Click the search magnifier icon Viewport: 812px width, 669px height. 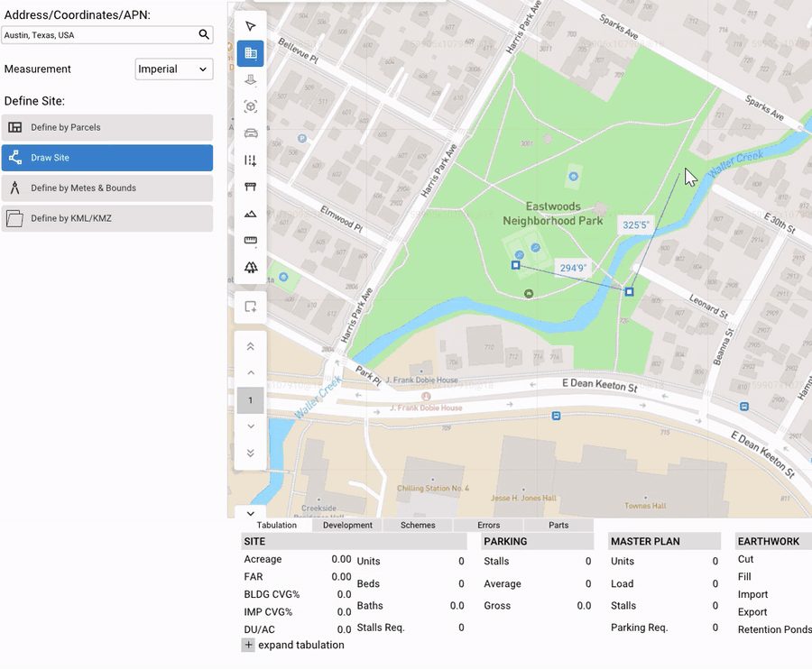(204, 34)
